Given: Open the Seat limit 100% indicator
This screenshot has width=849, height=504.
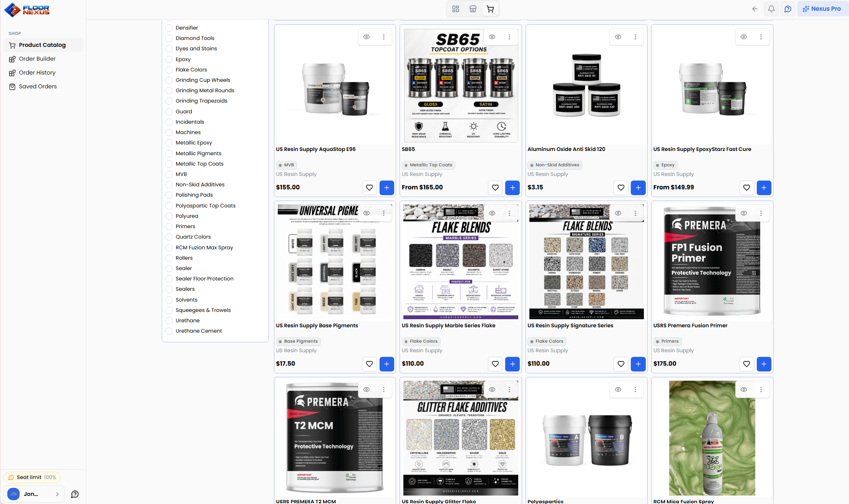Looking at the screenshot, I should [x=32, y=477].
